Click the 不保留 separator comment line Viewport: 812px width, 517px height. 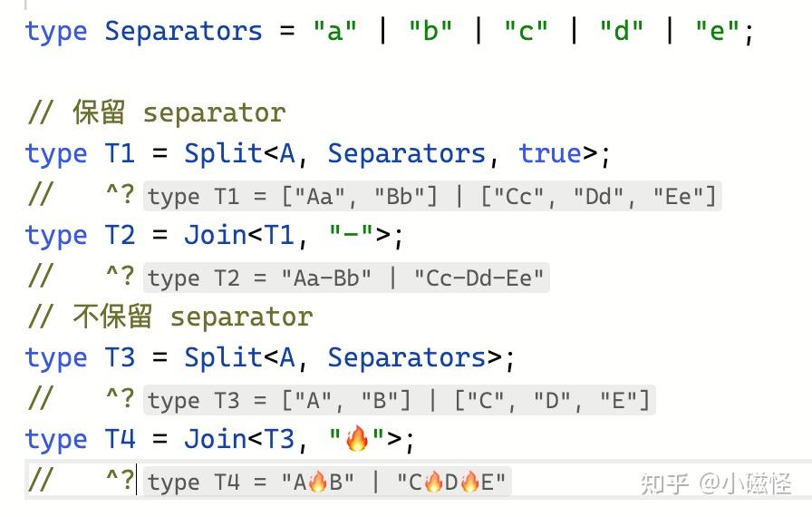pos(169,317)
